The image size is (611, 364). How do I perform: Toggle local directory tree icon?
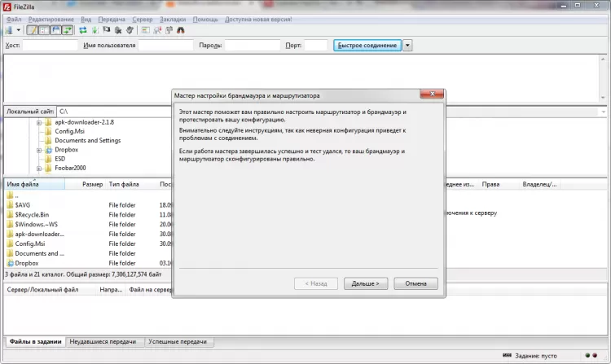[x=44, y=30]
